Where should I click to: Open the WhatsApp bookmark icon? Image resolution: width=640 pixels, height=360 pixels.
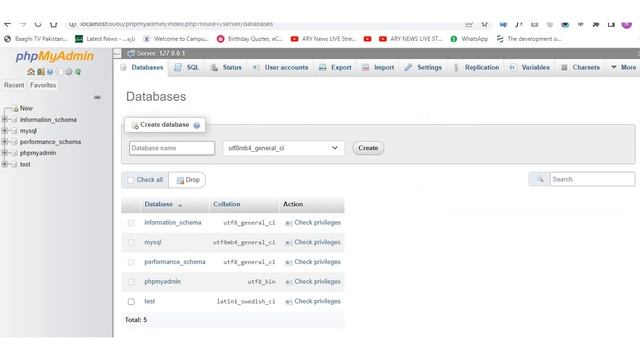click(x=453, y=39)
